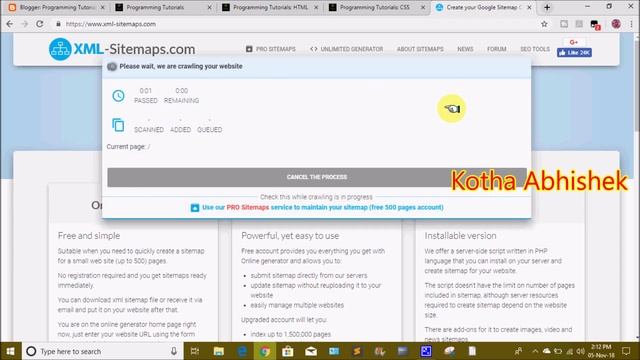Open Task View from taskbar
640x360 pixels.
(x=195, y=351)
